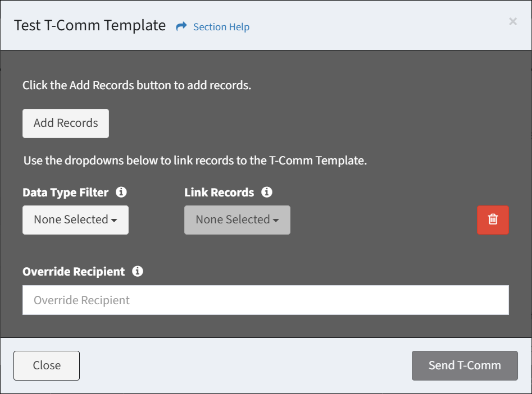Click the Add Records instruction sentence
Image resolution: width=532 pixels, height=394 pixels.
click(x=137, y=85)
